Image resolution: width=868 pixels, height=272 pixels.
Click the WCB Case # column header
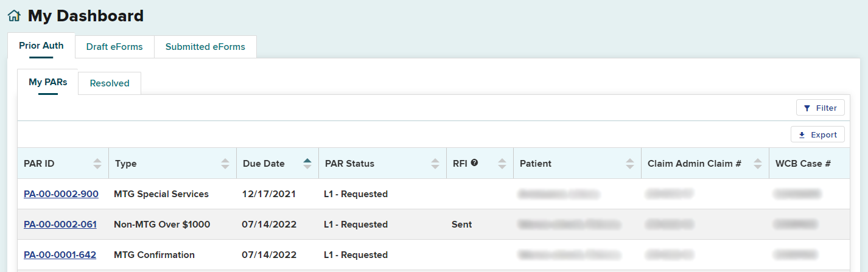pyautogui.click(x=803, y=164)
